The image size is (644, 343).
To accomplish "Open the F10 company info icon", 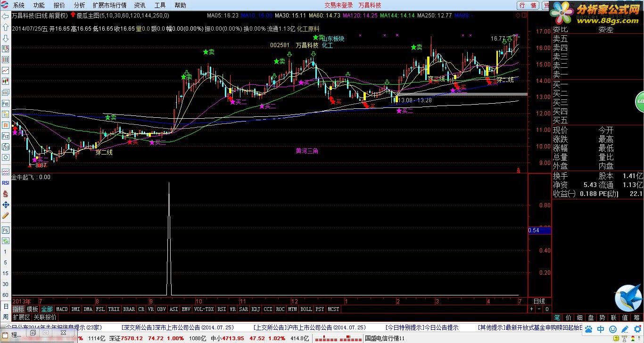I will (x=5, y=103).
